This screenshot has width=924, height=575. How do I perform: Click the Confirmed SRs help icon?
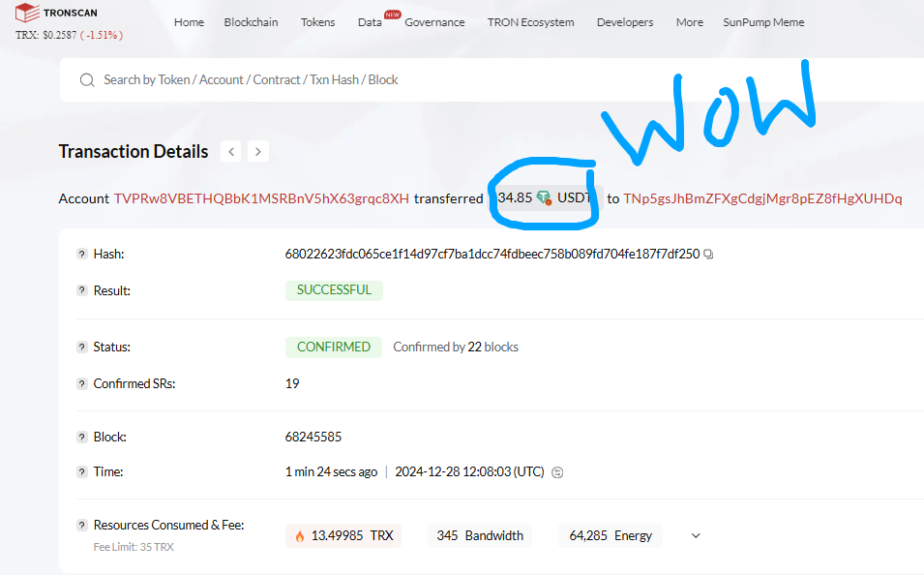(x=82, y=384)
